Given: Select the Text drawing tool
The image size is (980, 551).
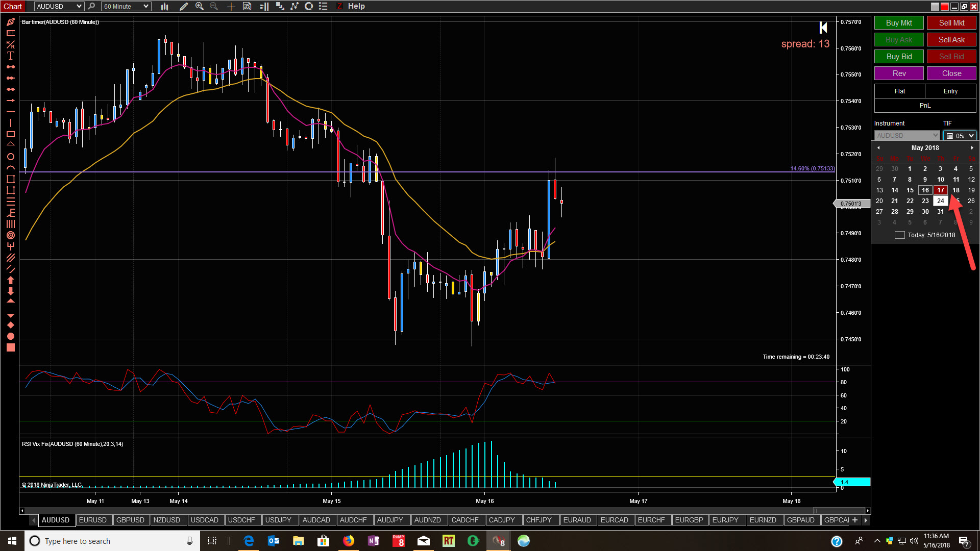Looking at the screenshot, I should point(10,56).
